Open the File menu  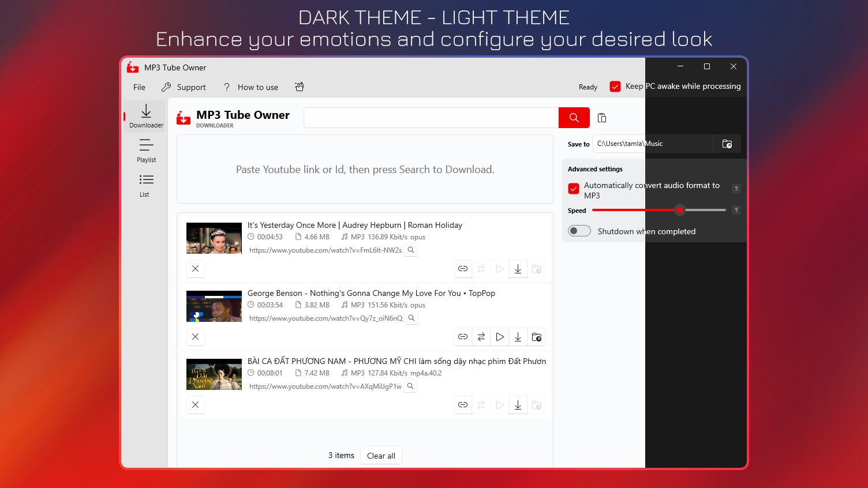pos(139,87)
